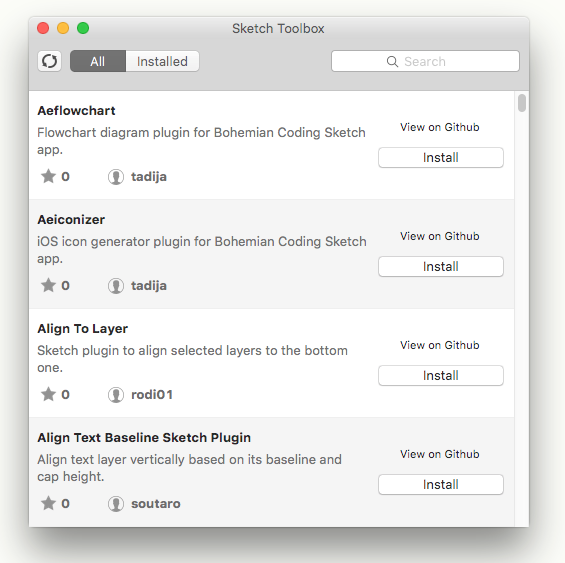Switch to the All plugins tab
The height and width of the screenshot is (563, 565).
(x=98, y=61)
